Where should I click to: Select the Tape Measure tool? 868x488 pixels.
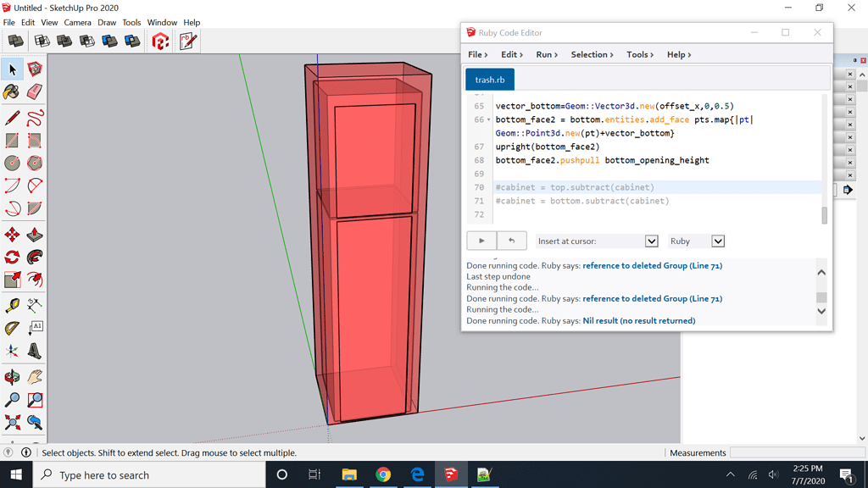(x=13, y=304)
